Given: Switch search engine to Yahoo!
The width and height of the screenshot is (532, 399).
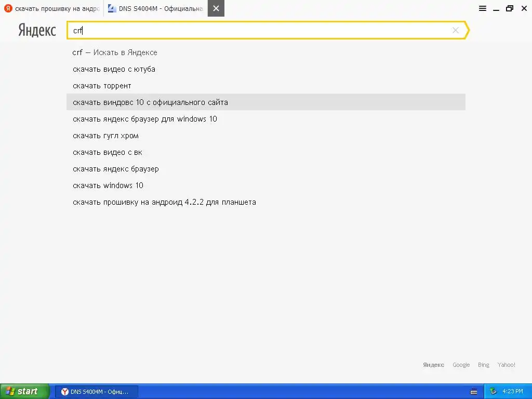Looking at the screenshot, I should (x=506, y=365).
